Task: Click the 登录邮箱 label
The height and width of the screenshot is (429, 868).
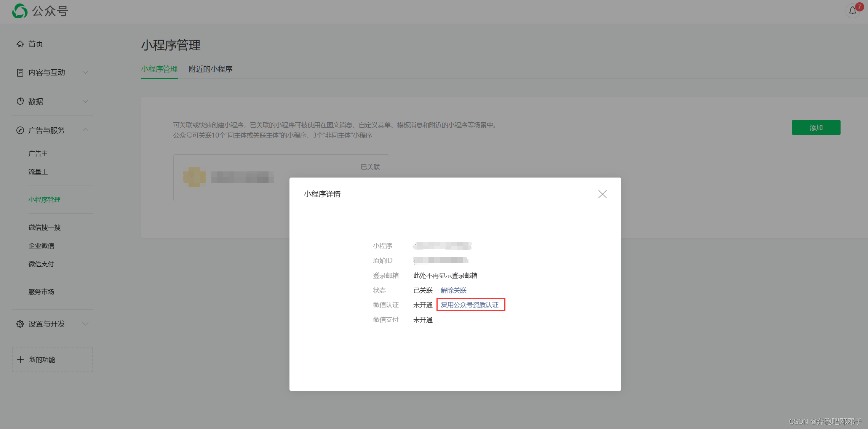Action: coord(386,275)
